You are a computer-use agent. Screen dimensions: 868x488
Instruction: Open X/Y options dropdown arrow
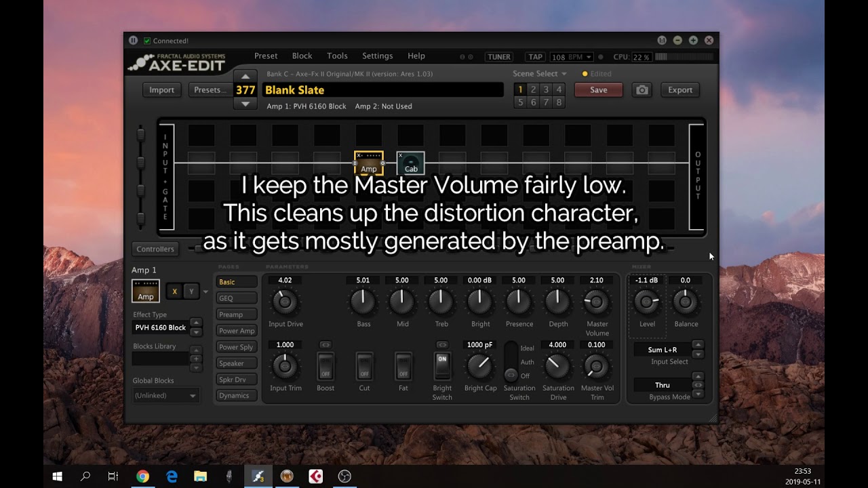(x=205, y=292)
